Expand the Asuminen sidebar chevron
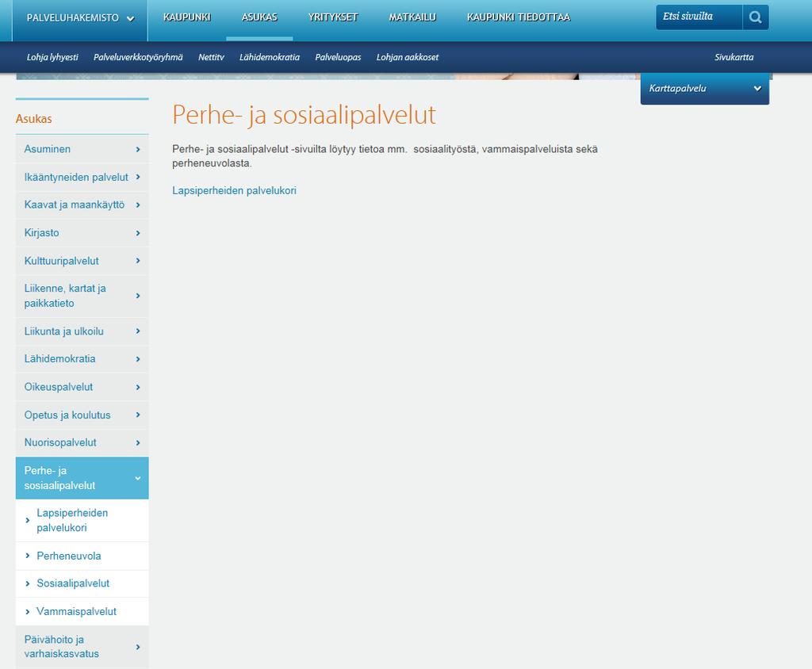Viewport: 812px width, 669px height. click(x=138, y=149)
